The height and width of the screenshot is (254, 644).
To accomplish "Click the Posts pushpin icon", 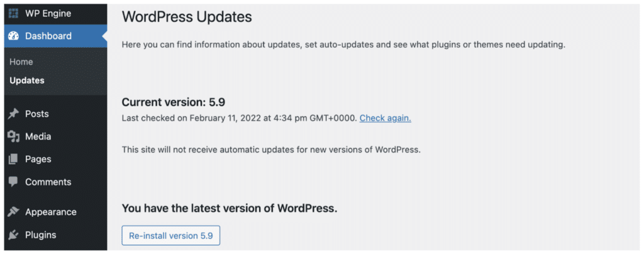I will pos(13,114).
